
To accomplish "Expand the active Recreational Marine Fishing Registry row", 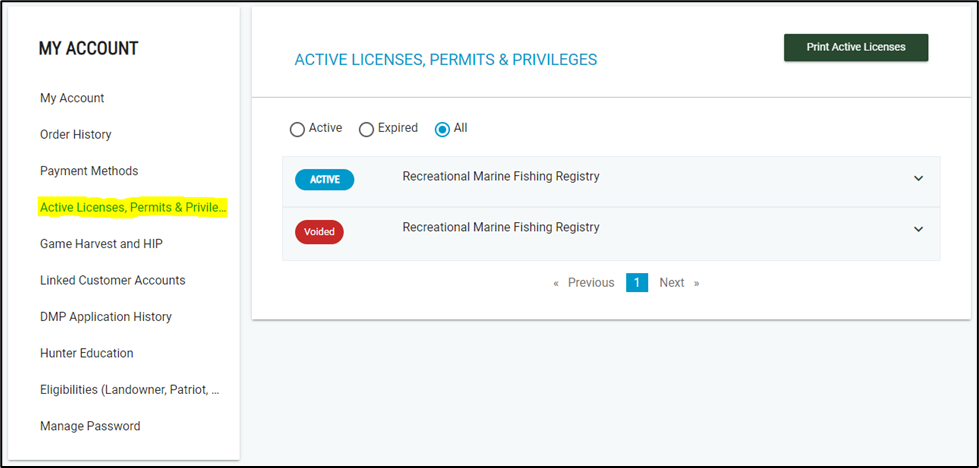I will (918, 179).
